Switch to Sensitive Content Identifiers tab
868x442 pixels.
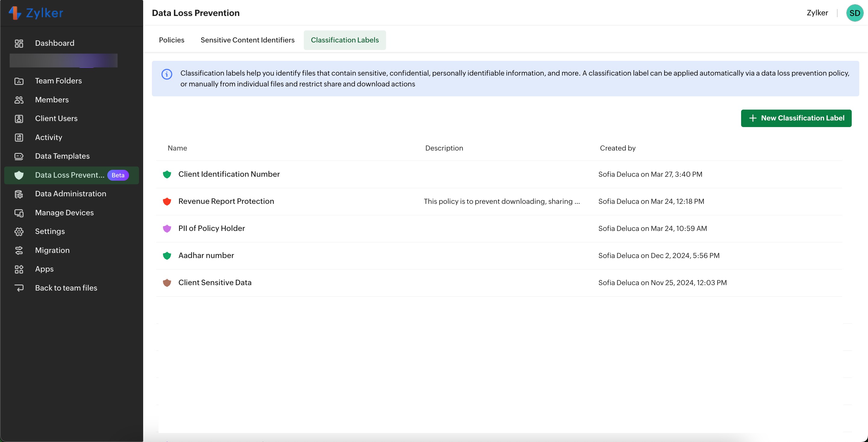pos(247,40)
